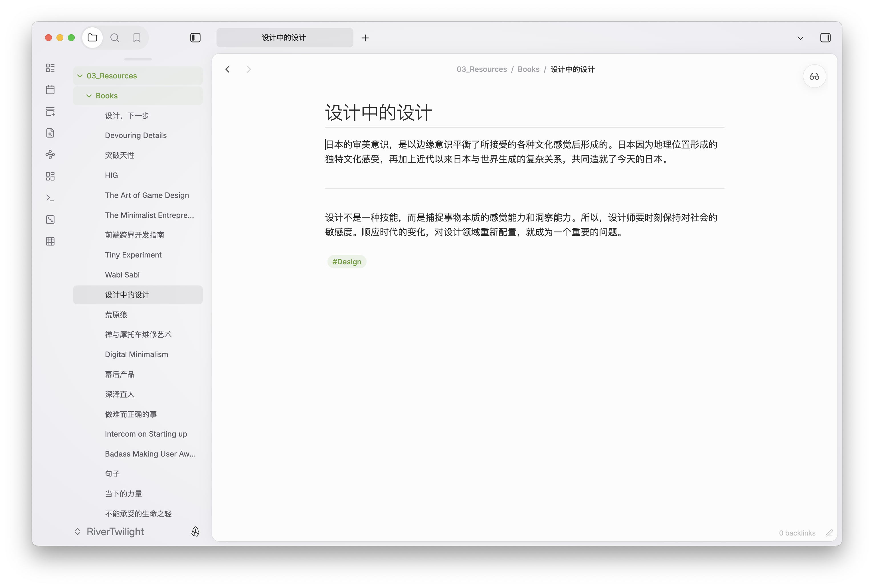Toggle the left sidebar panel
Screen dimensions: 874x588
195,38
